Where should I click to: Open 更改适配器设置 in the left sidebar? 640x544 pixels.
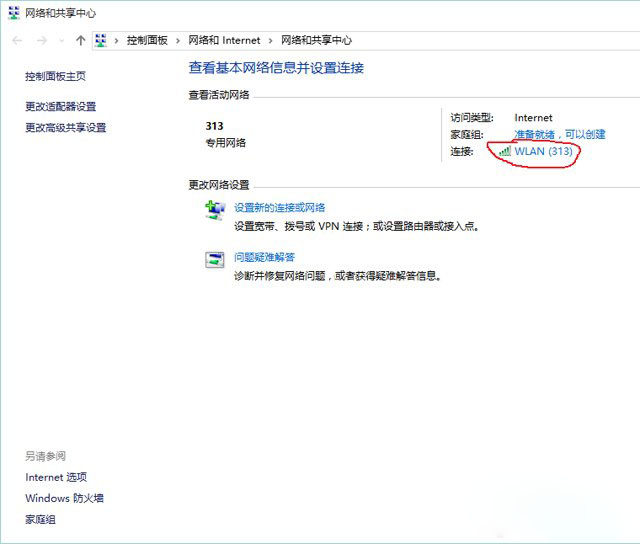(x=61, y=106)
